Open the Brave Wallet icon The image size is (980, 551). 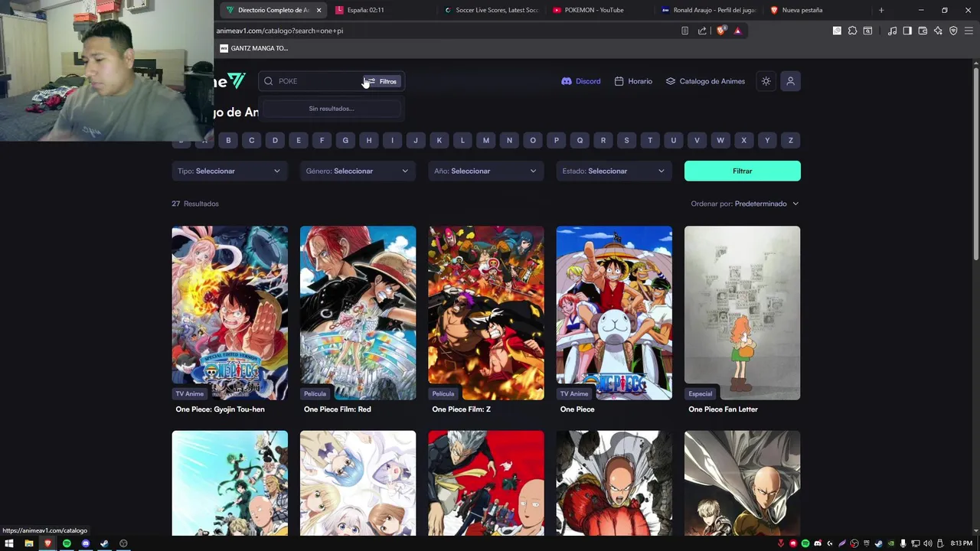(x=923, y=31)
